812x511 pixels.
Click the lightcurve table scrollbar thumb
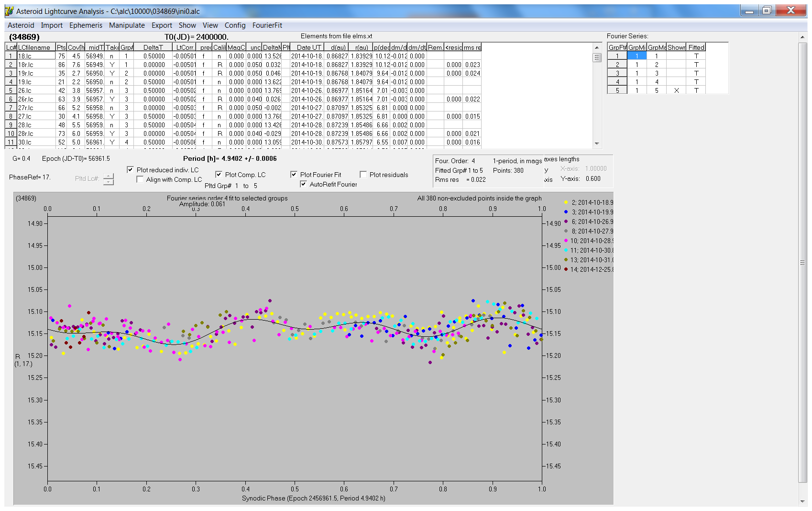(x=597, y=57)
